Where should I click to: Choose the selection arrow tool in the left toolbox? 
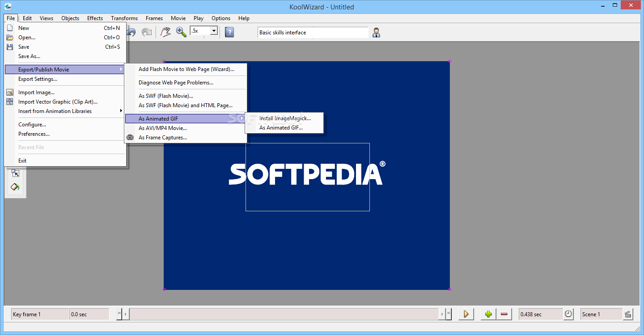tap(15, 174)
